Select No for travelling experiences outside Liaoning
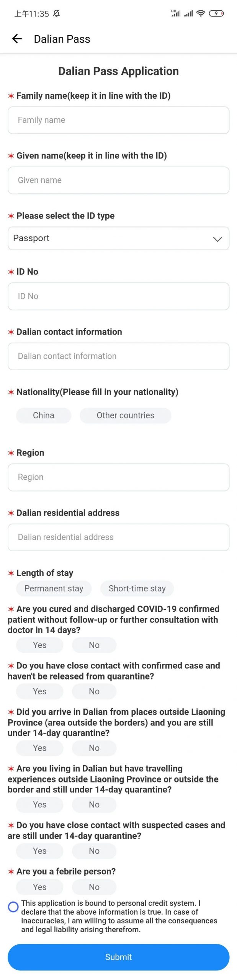Viewport: 237px width, 980px height. coord(94,805)
